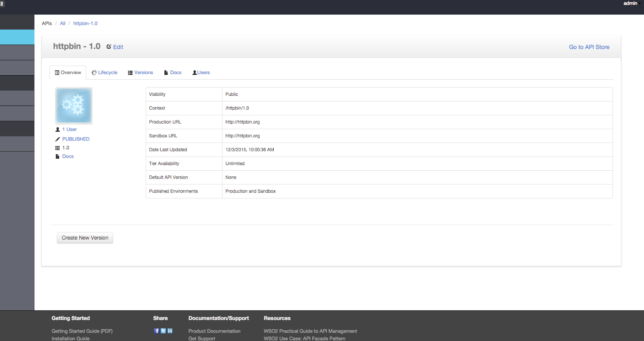This screenshot has height=341, width=644.
Task: Open the httpbin-1.0 breadcrumb link
Action: 85,23
